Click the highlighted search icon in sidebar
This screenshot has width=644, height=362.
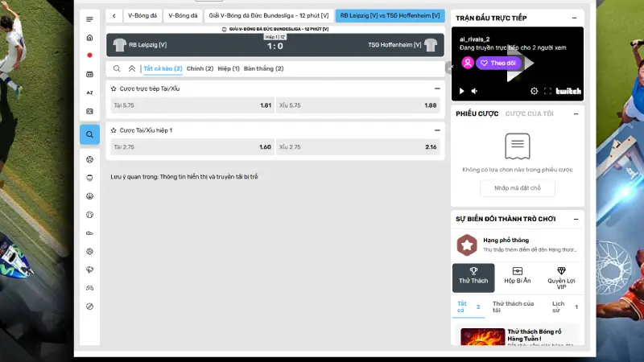(x=89, y=134)
